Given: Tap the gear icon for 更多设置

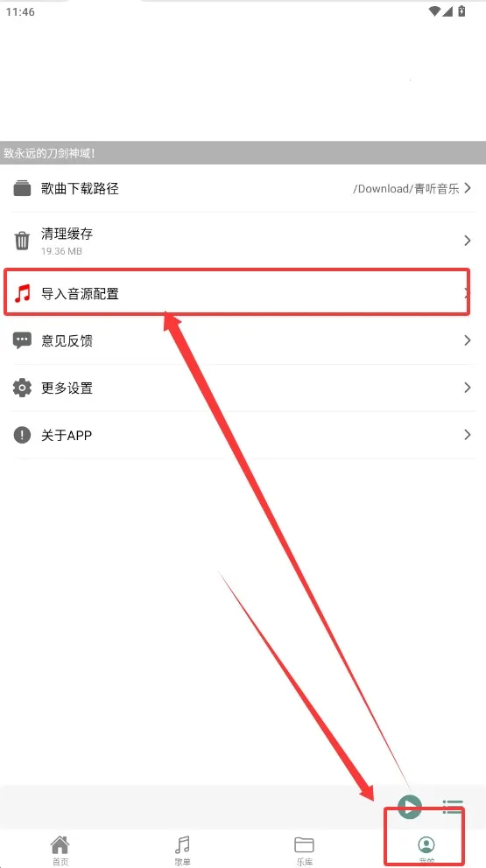Looking at the screenshot, I should [22, 388].
